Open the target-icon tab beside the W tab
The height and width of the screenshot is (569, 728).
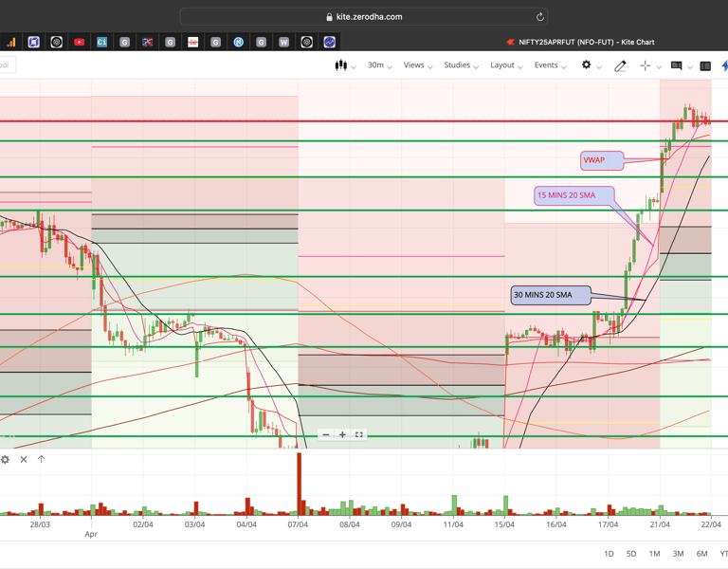(306, 43)
